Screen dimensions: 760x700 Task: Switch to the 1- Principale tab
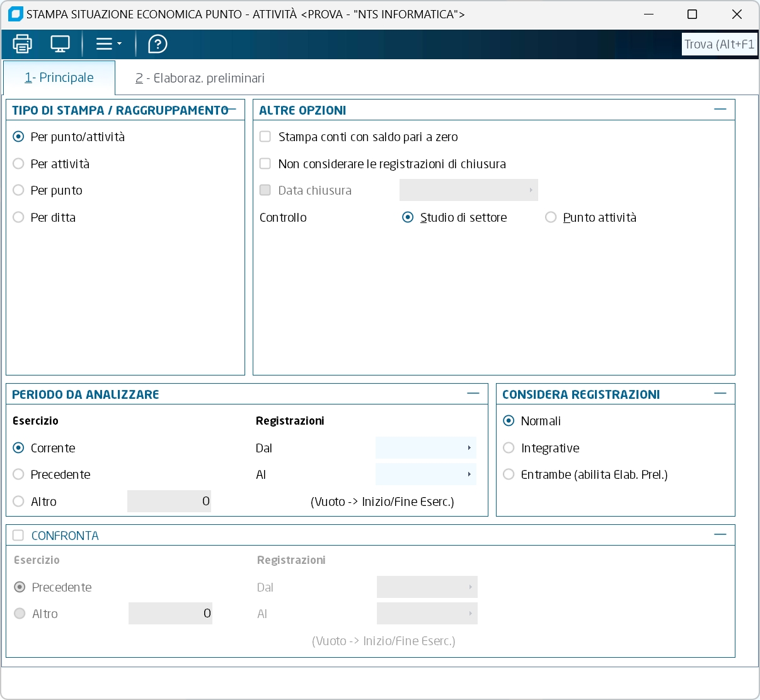click(x=59, y=77)
